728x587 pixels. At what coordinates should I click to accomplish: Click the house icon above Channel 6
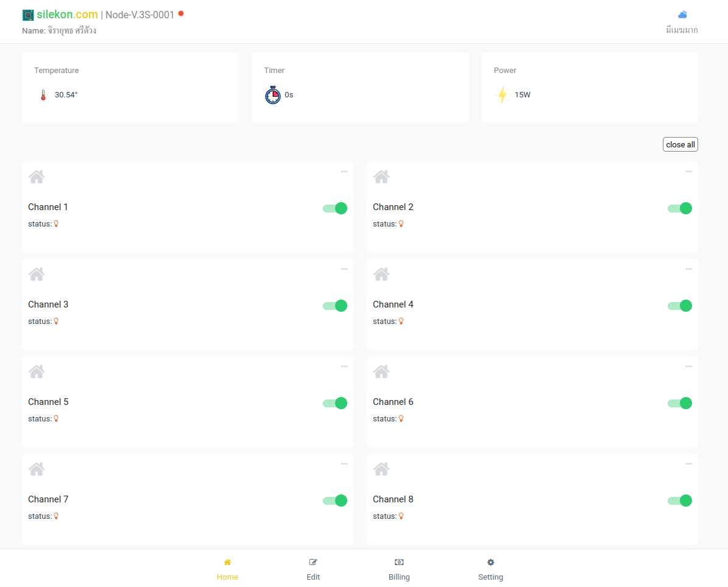tap(381, 372)
